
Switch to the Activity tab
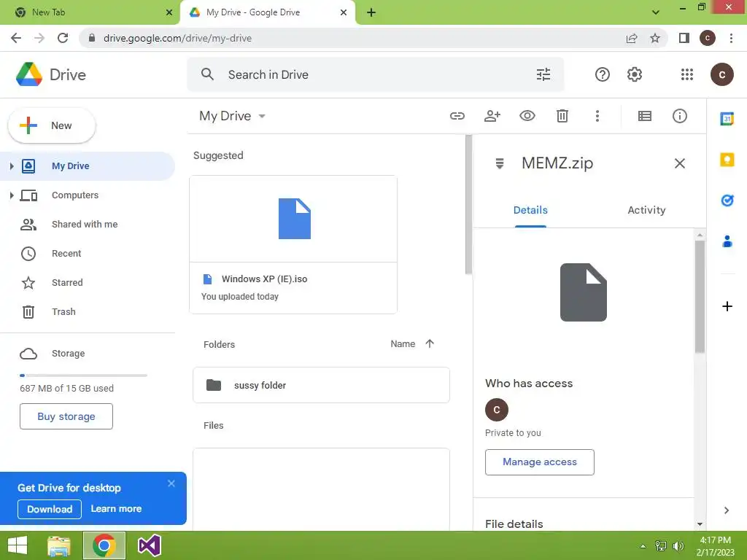646,210
